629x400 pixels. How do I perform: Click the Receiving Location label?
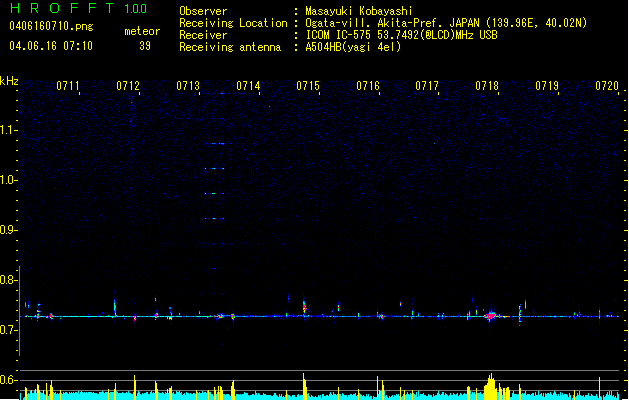[233, 23]
